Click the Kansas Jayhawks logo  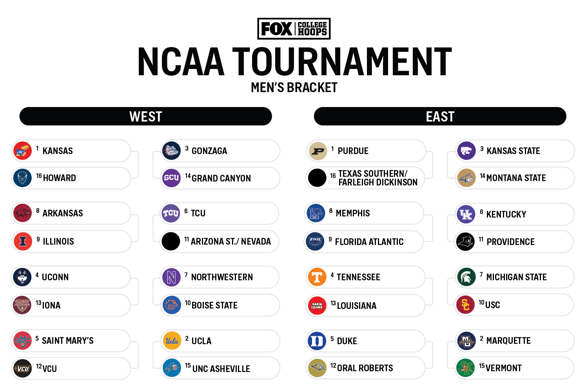23,151
